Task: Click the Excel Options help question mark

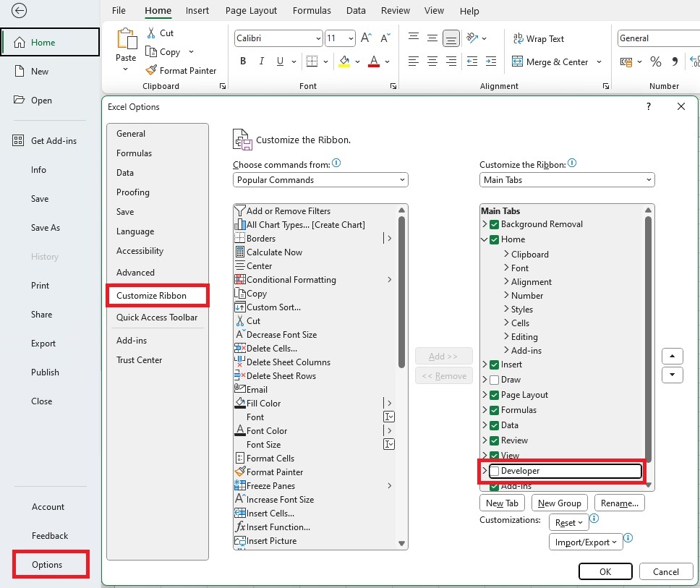Action: (x=648, y=106)
